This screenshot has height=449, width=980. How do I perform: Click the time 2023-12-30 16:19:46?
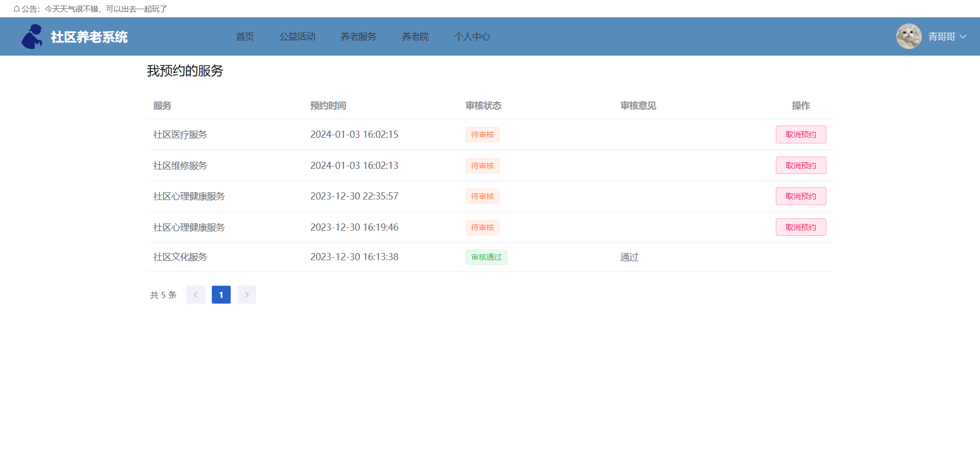tap(354, 228)
